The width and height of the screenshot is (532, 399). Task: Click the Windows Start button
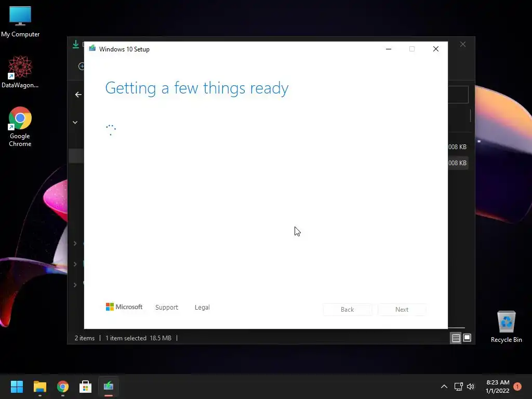coord(17,387)
